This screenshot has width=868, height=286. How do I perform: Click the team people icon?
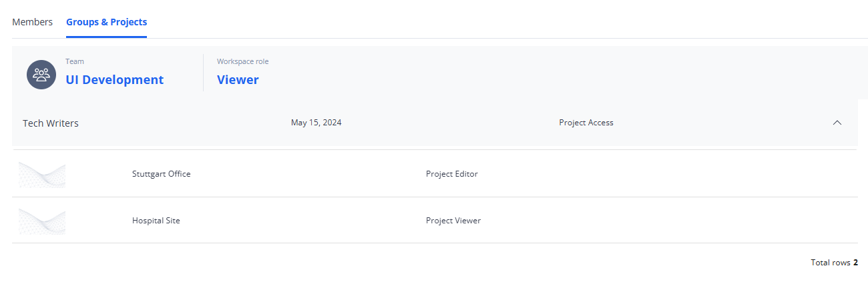coord(41,74)
